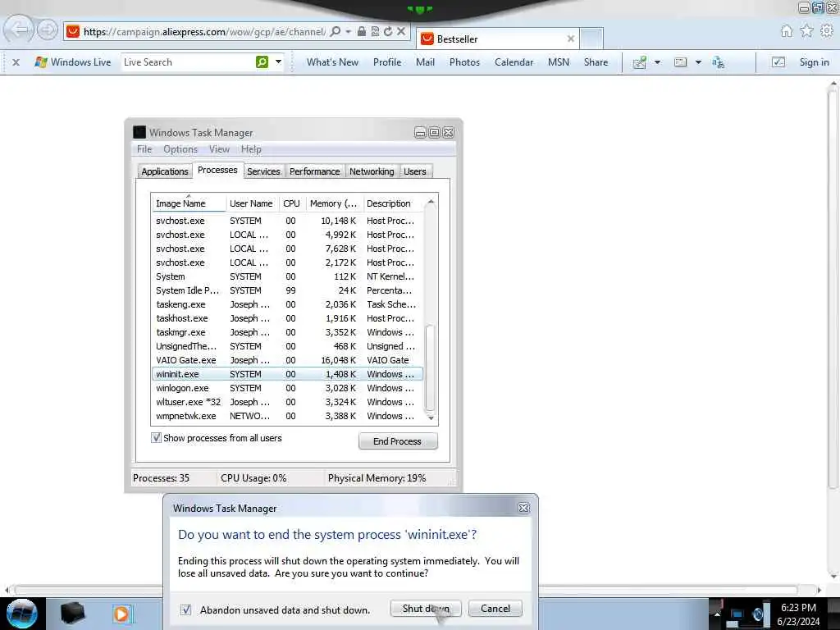
Task: Click the Shut down button
Action: pos(426,609)
